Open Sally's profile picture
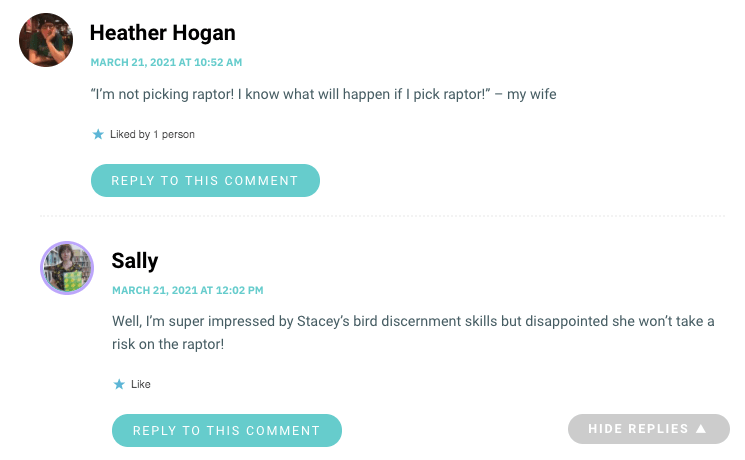Image resolution: width=745 pixels, height=460 pixels. [67, 268]
